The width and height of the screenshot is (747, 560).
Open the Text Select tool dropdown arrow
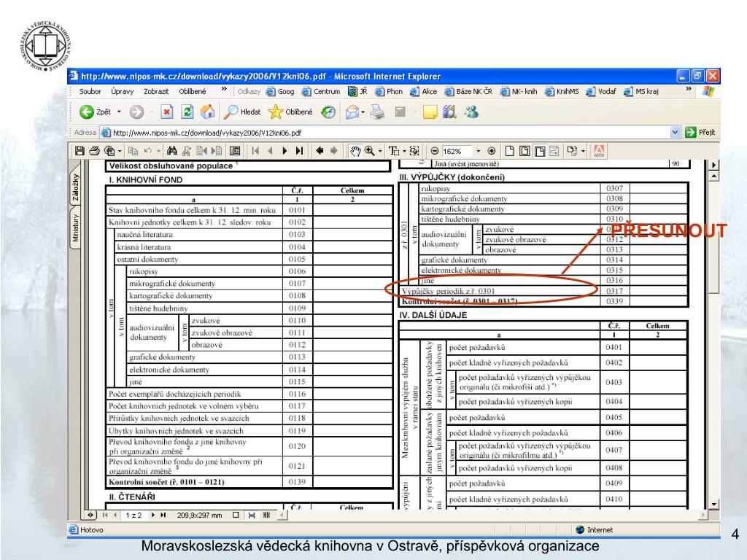(404, 152)
